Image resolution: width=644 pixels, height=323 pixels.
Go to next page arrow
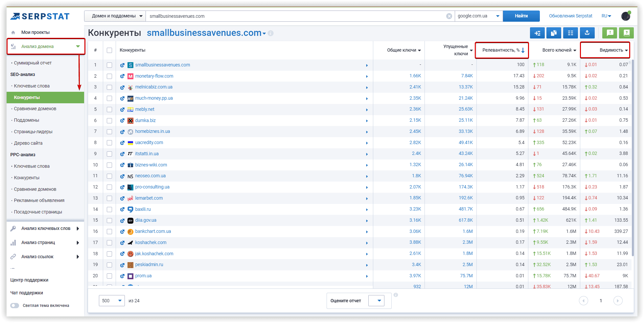pyautogui.click(x=618, y=301)
